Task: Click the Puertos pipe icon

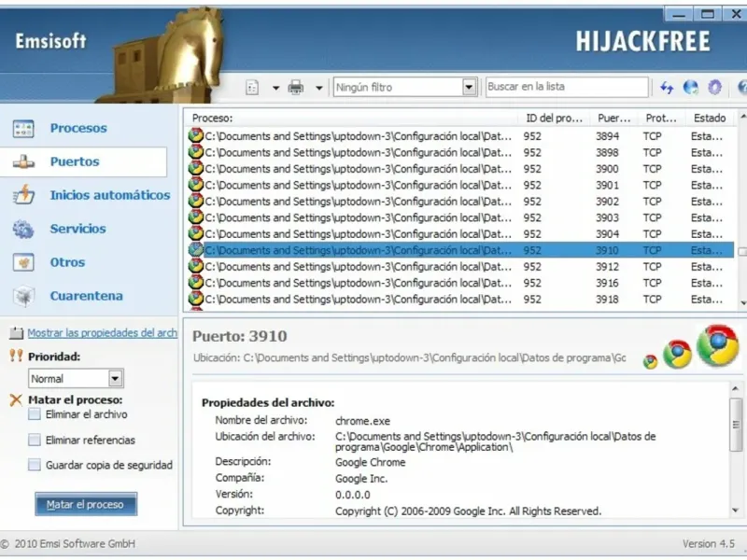Action: [x=23, y=162]
